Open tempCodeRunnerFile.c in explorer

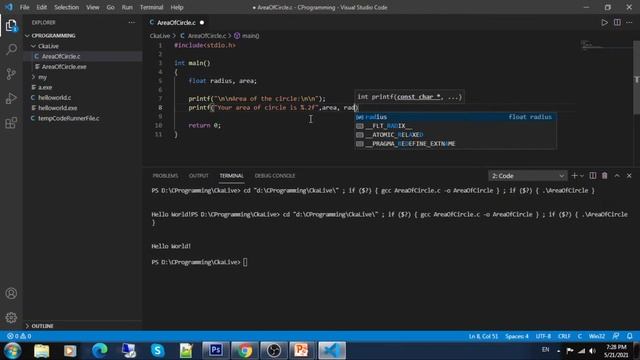[x=69, y=118]
